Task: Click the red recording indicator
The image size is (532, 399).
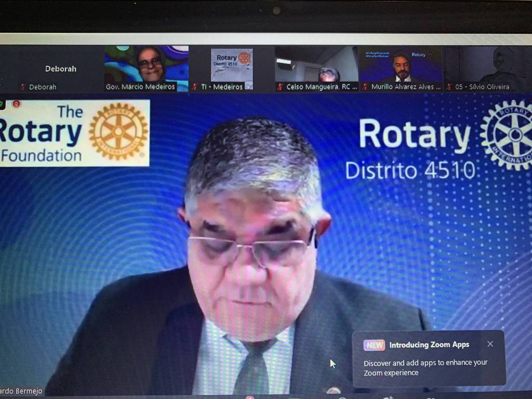Action: click(x=16, y=104)
